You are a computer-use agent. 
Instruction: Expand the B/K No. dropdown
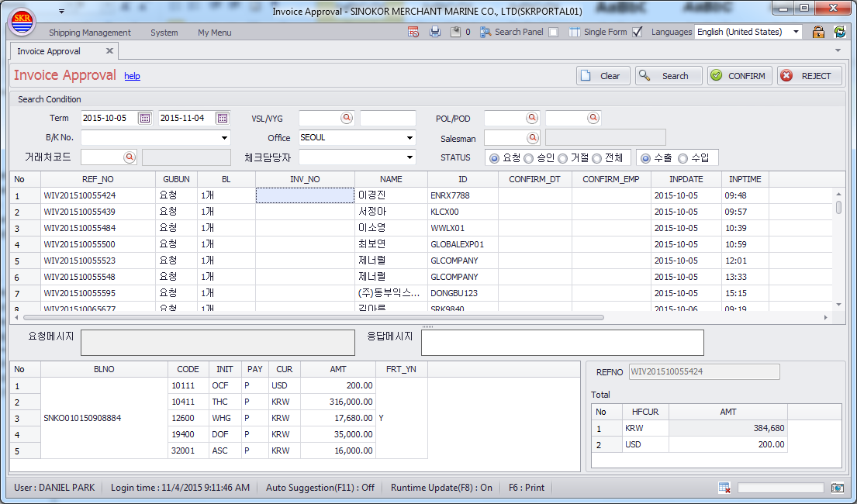click(225, 138)
